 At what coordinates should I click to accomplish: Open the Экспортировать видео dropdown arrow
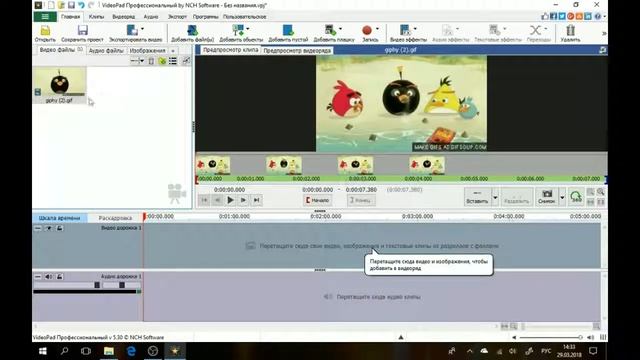142,29
